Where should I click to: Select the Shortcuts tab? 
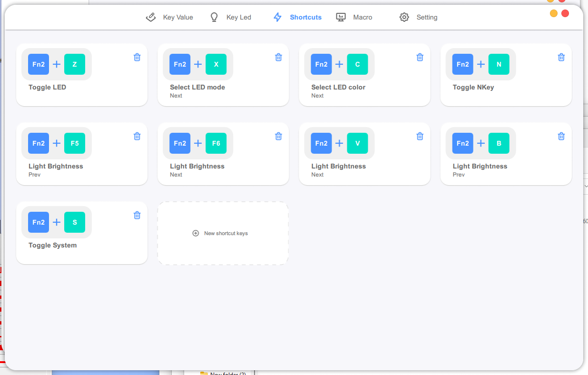(x=297, y=17)
